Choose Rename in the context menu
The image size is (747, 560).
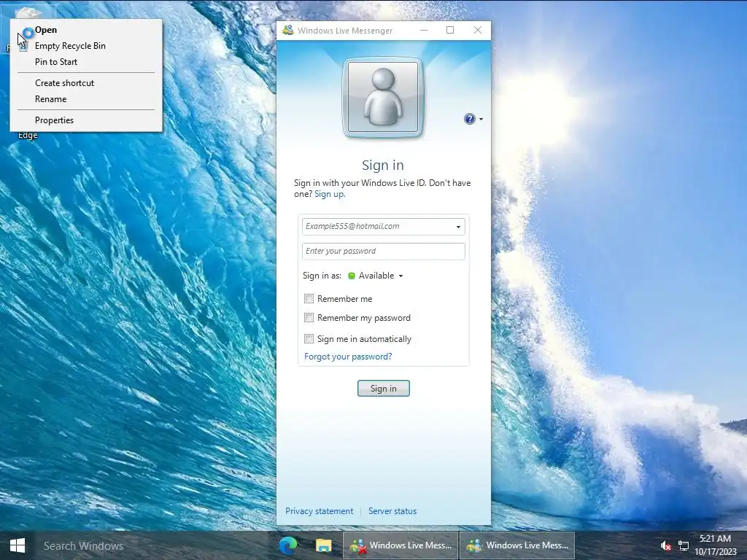86,99
